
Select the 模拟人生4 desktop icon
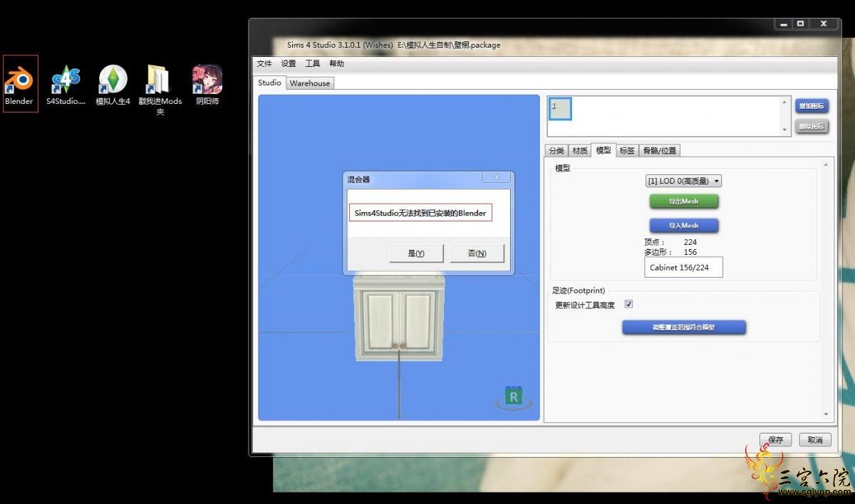113,85
